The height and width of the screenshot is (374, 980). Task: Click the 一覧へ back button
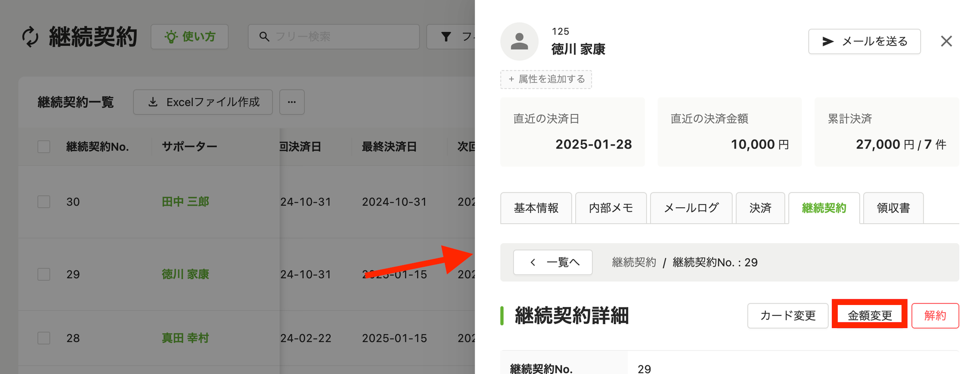[x=553, y=262]
